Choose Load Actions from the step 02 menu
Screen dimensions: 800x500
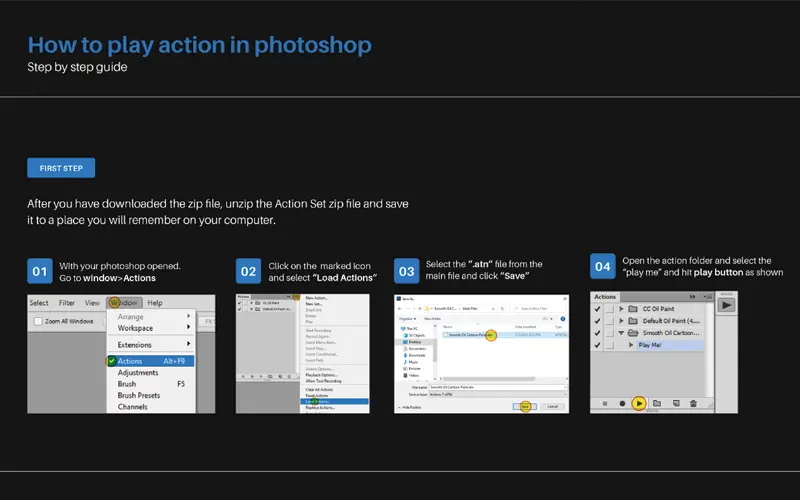[334, 402]
